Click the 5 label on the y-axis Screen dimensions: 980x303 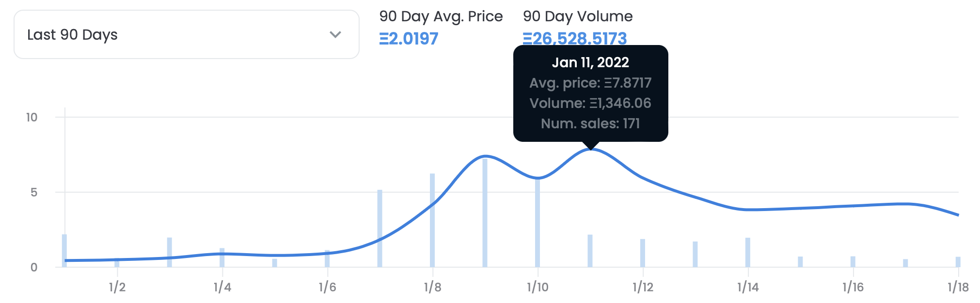pos(33,193)
